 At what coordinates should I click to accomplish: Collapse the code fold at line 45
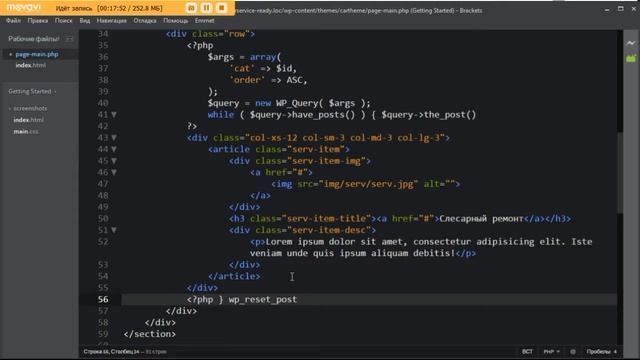click(x=114, y=161)
